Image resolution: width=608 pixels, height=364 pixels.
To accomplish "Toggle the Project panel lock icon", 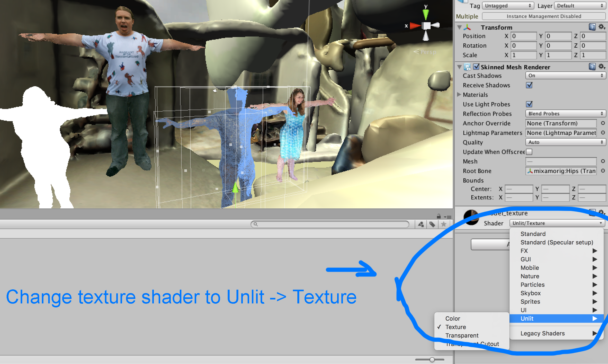I will click(439, 216).
